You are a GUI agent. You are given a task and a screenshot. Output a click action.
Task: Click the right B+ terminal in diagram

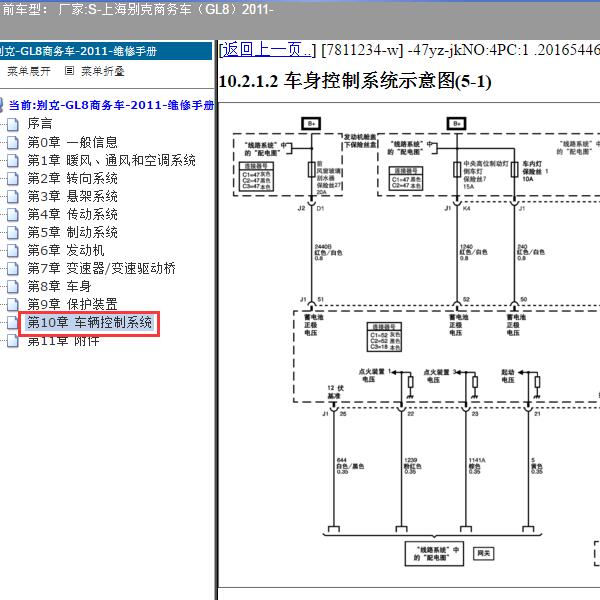(457, 124)
